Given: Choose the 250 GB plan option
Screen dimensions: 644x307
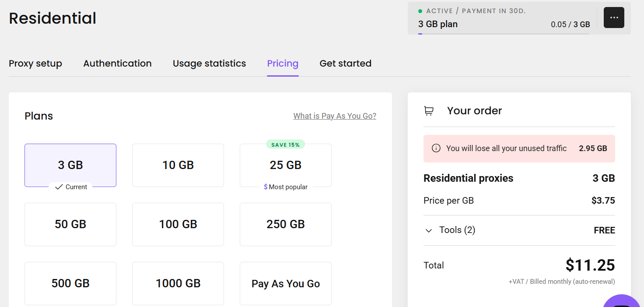Looking at the screenshot, I should pyautogui.click(x=286, y=224).
